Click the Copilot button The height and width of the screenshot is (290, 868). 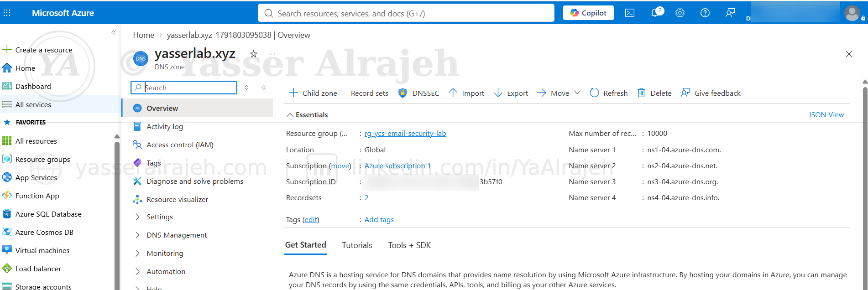click(588, 13)
